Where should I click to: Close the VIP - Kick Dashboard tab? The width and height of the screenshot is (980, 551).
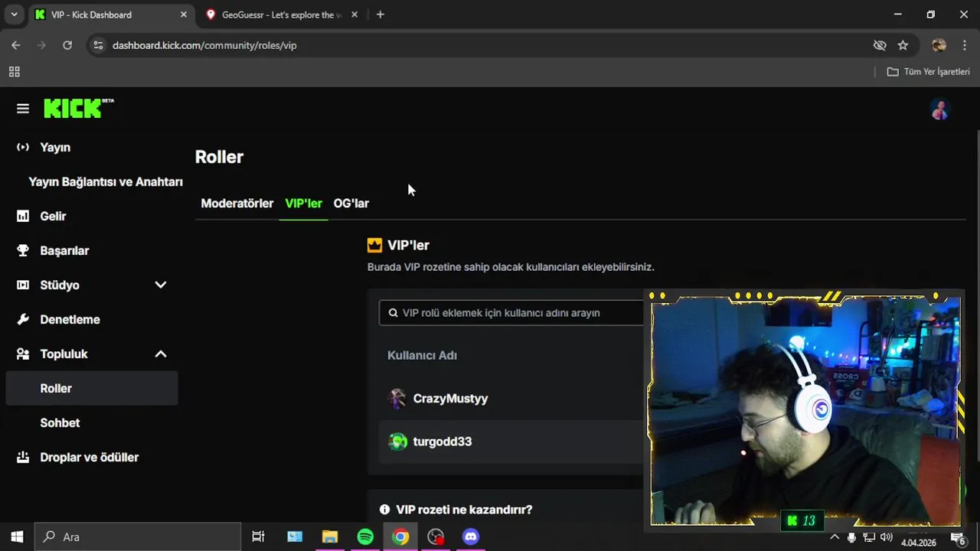tap(183, 15)
